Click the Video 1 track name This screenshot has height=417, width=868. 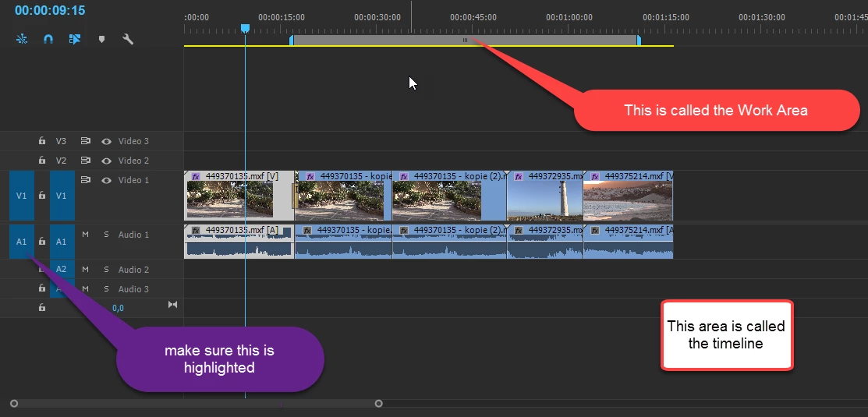click(133, 180)
